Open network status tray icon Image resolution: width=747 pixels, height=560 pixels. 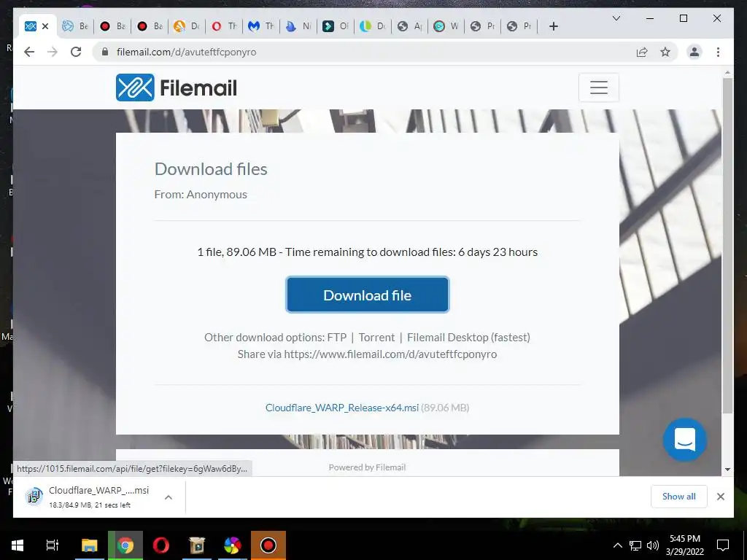(635, 545)
